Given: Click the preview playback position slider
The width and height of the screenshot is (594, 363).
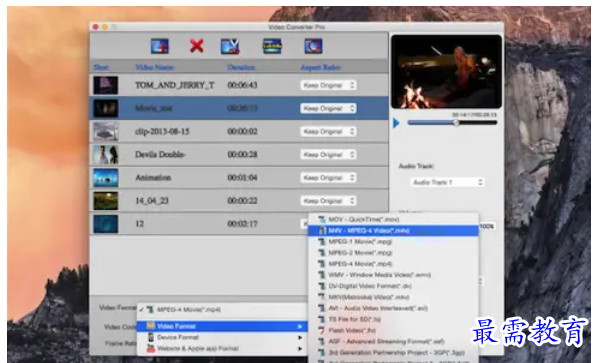Looking at the screenshot, I should [452, 122].
